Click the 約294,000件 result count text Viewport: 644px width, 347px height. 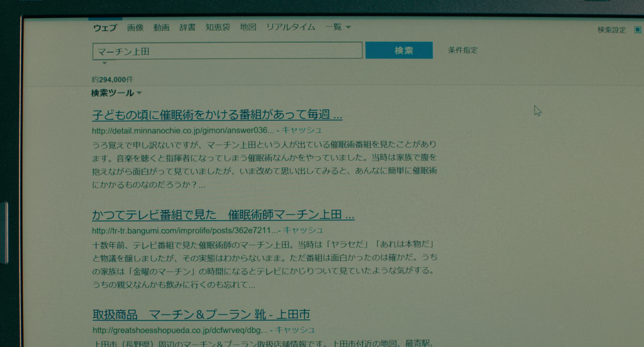click(112, 79)
